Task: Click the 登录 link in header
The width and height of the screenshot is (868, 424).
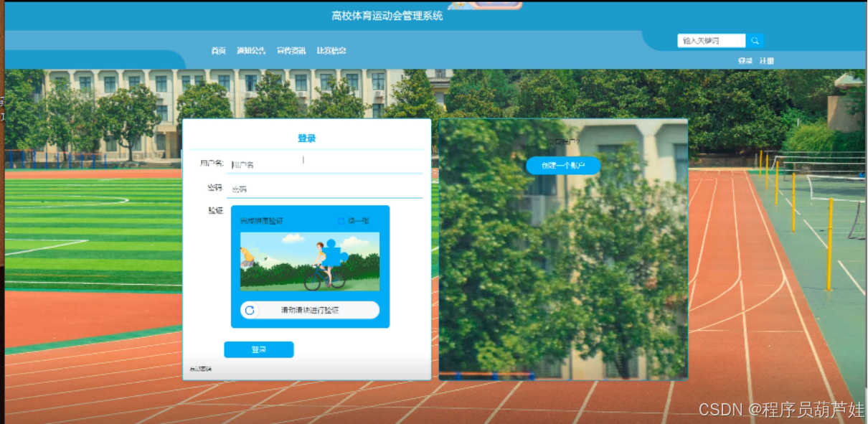Action: point(745,61)
